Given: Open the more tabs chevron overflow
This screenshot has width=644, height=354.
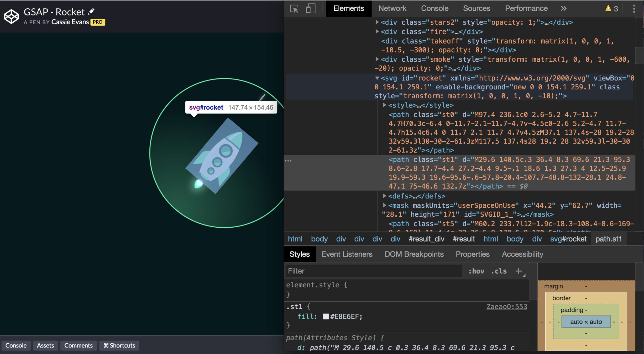Looking at the screenshot, I should 564,9.
